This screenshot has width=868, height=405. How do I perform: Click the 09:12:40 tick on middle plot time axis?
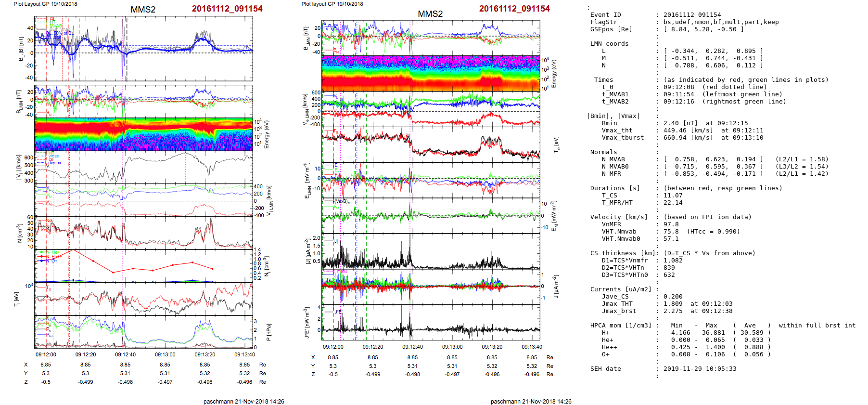tap(412, 347)
